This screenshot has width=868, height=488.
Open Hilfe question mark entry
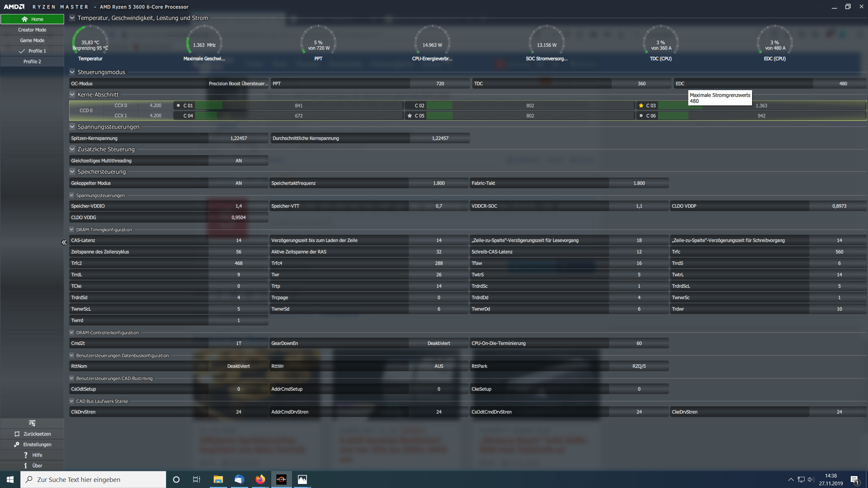(25, 455)
